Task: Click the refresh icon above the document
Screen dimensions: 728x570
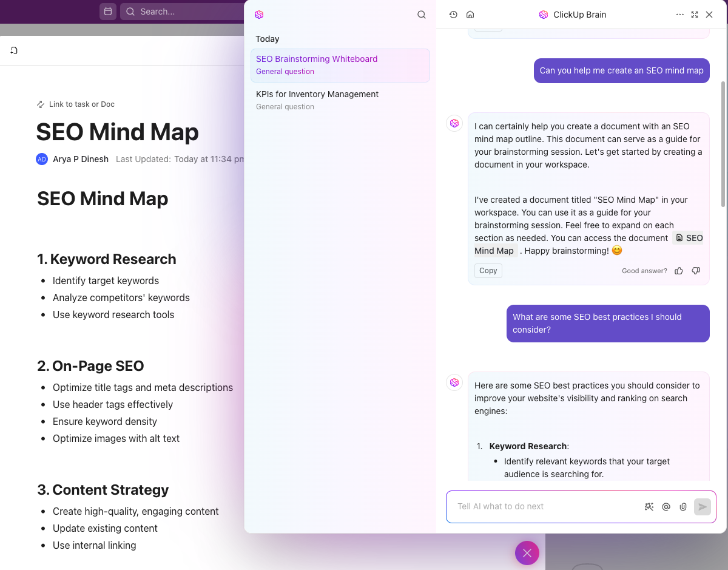Action: (14, 50)
